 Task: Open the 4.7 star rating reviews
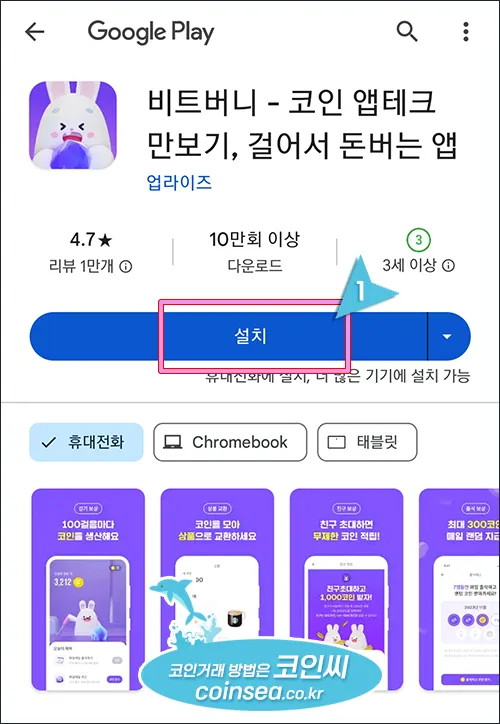[x=91, y=253]
